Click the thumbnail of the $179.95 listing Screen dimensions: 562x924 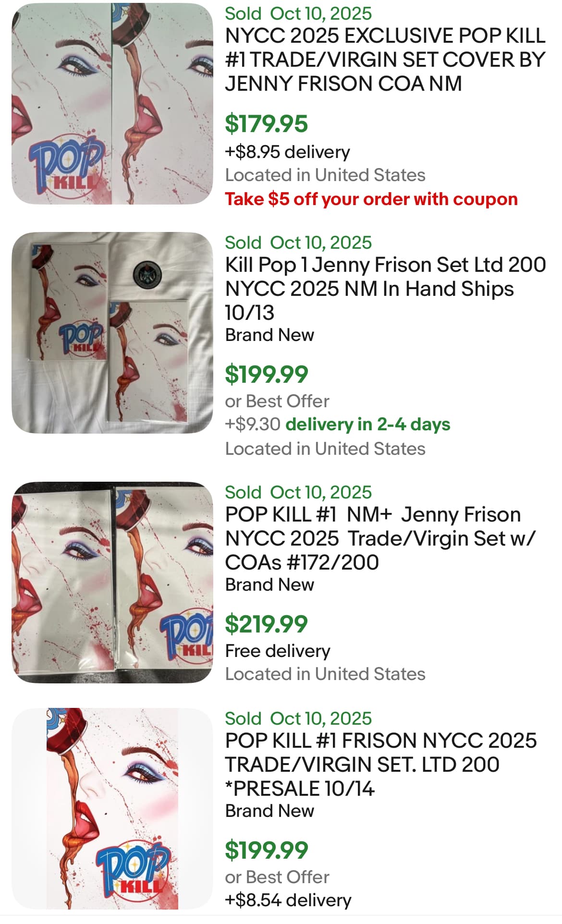(x=112, y=104)
